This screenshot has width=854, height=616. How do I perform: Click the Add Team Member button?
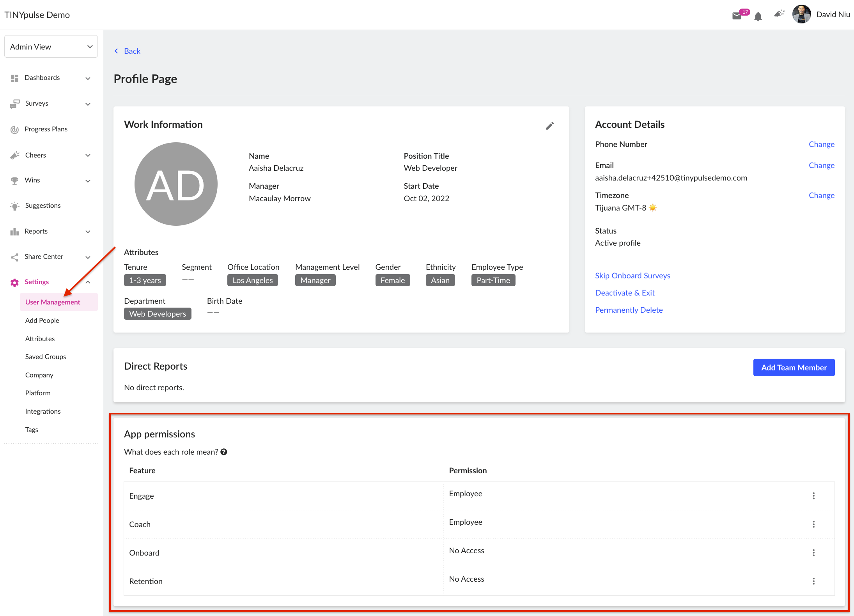click(x=794, y=368)
